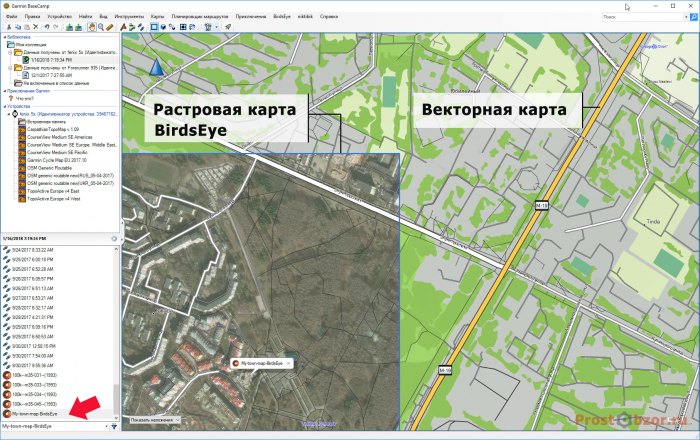Open the Устройство menu
This screenshot has width=700, height=440.
59,17
